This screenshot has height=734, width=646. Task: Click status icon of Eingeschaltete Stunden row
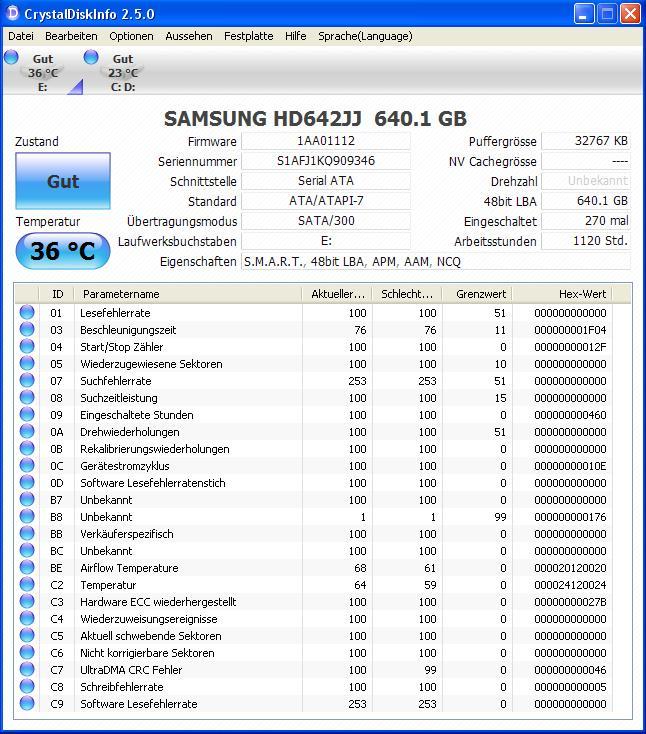(x=27, y=414)
